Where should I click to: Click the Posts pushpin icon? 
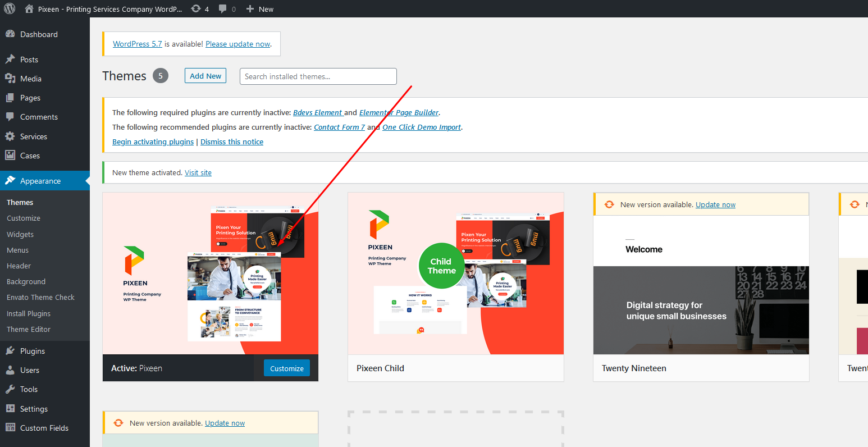[10, 60]
